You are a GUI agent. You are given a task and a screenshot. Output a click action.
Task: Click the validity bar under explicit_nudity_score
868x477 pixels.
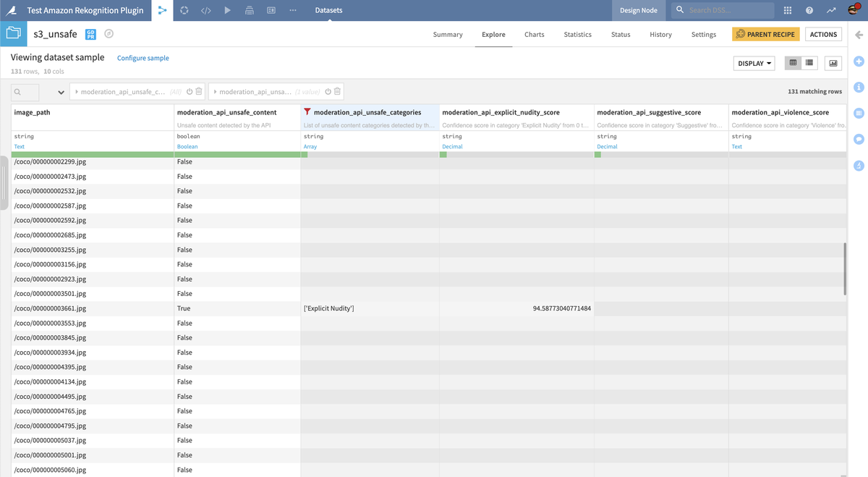click(517, 154)
